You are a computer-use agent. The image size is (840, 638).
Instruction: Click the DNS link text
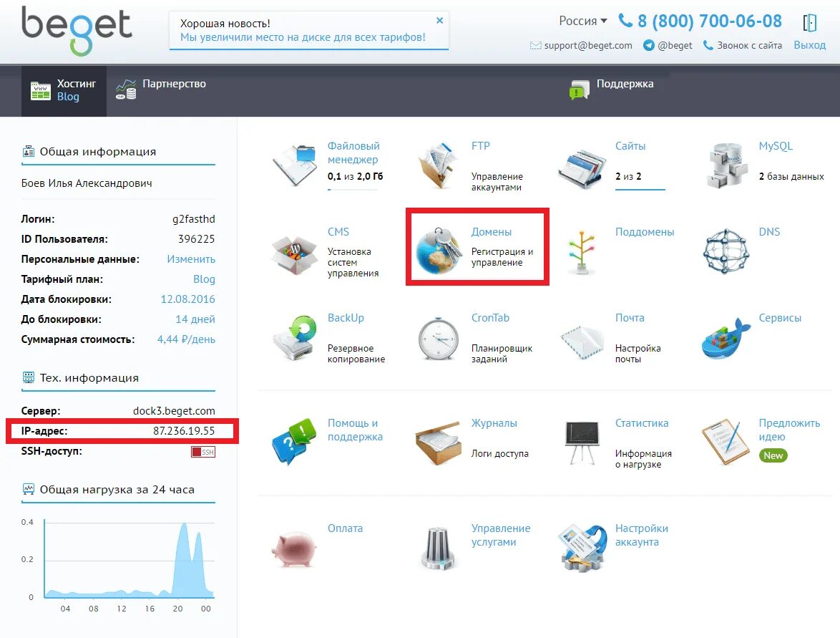tap(769, 231)
